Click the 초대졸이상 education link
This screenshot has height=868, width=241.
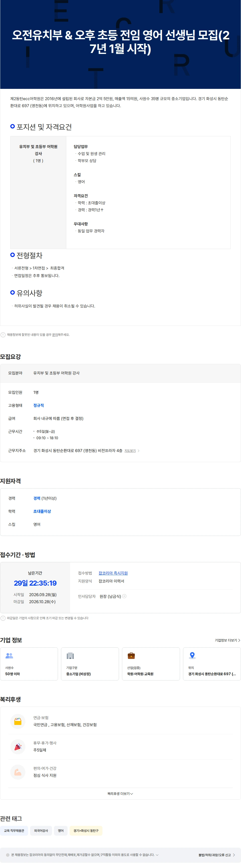[42, 511]
